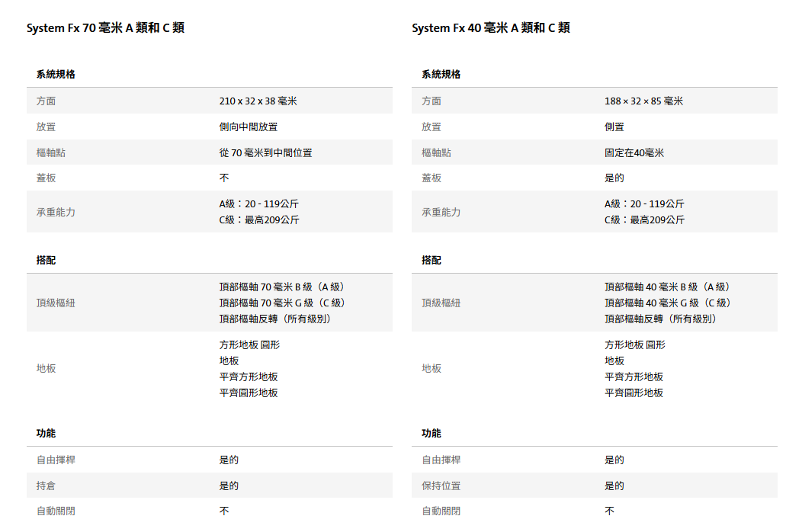Click the "搭配" section heading for Fx 40
The image size is (786, 532).
coord(431,261)
